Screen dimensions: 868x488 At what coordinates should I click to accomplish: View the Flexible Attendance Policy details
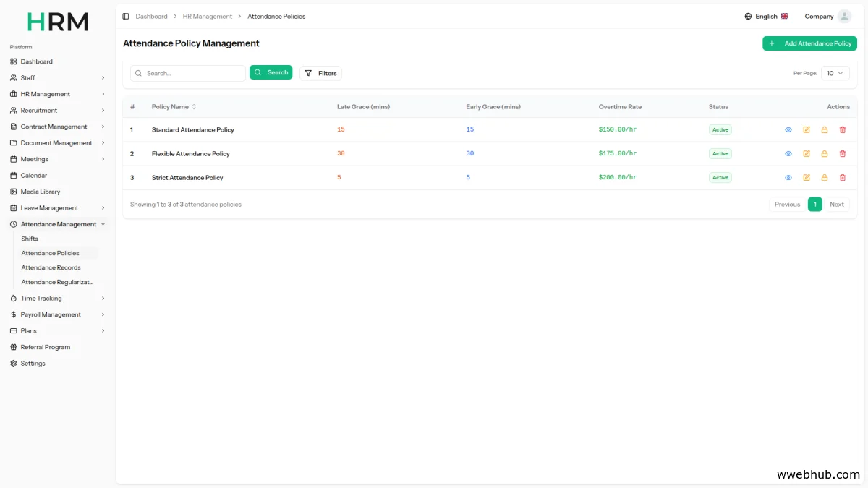tap(788, 154)
